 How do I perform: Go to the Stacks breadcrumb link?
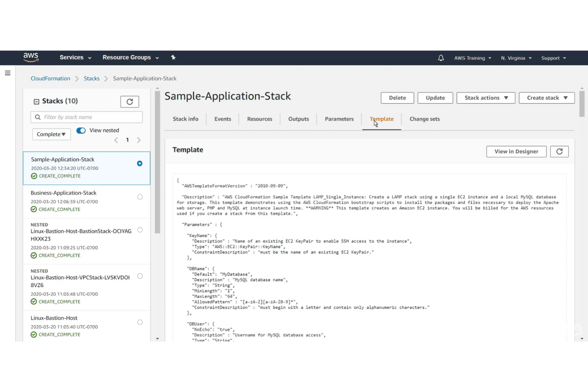tap(91, 79)
